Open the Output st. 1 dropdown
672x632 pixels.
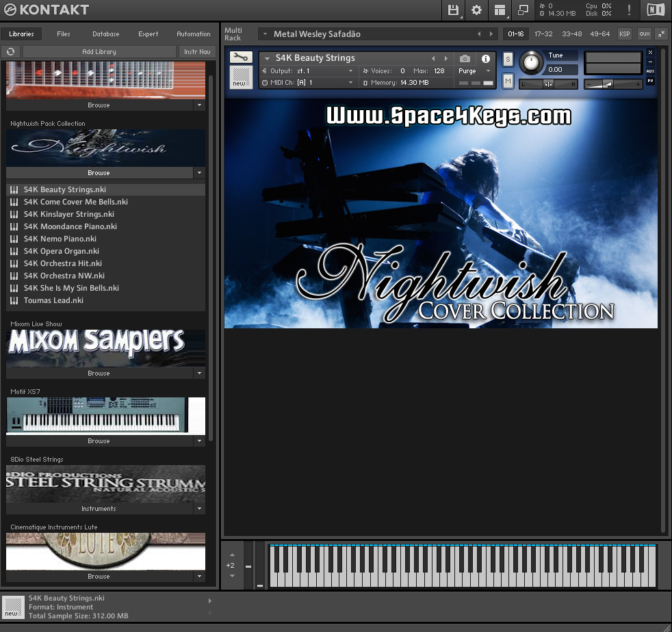pyautogui.click(x=350, y=71)
